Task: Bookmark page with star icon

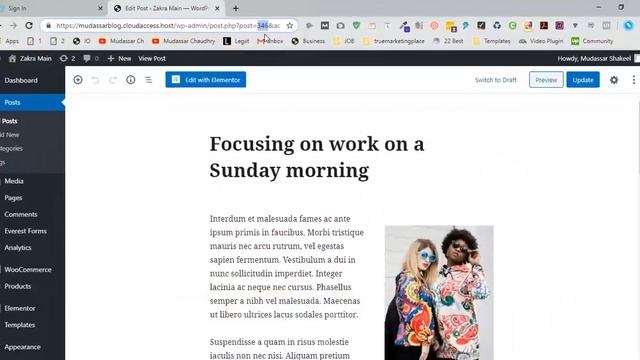Action: pyautogui.click(x=289, y=25)
